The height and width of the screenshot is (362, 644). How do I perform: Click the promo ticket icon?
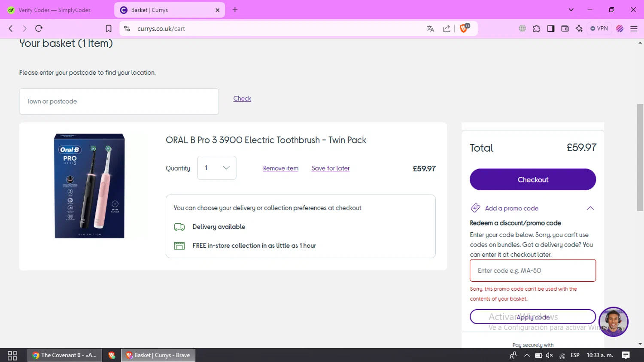(x=475, y=208)
